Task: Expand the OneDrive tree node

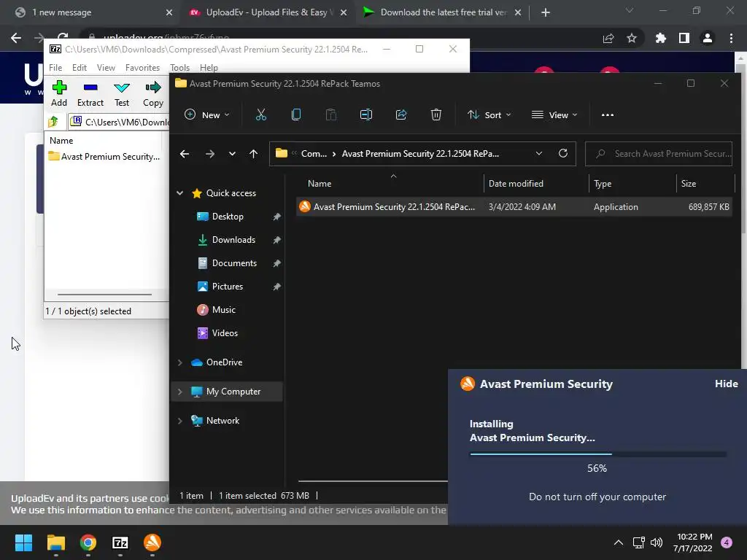Action: click(x=179, y=362)
